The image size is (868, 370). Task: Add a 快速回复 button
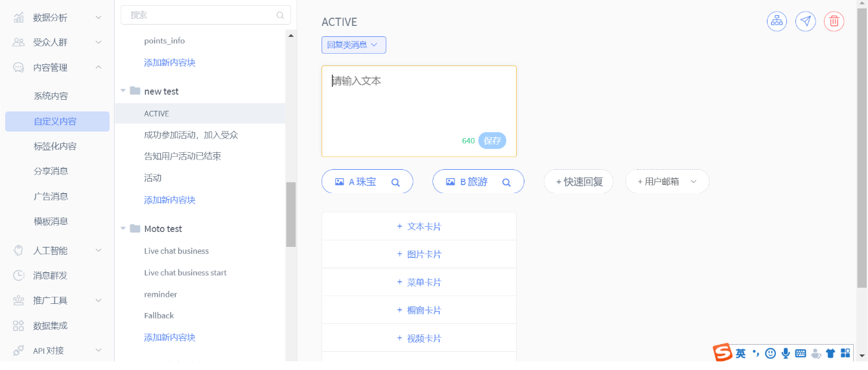(579, 181)
